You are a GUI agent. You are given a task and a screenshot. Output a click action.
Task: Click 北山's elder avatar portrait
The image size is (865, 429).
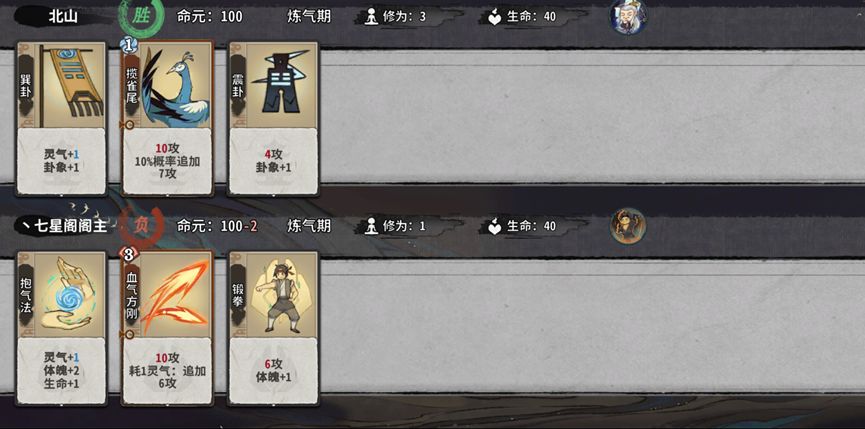[x=628, y=16]
